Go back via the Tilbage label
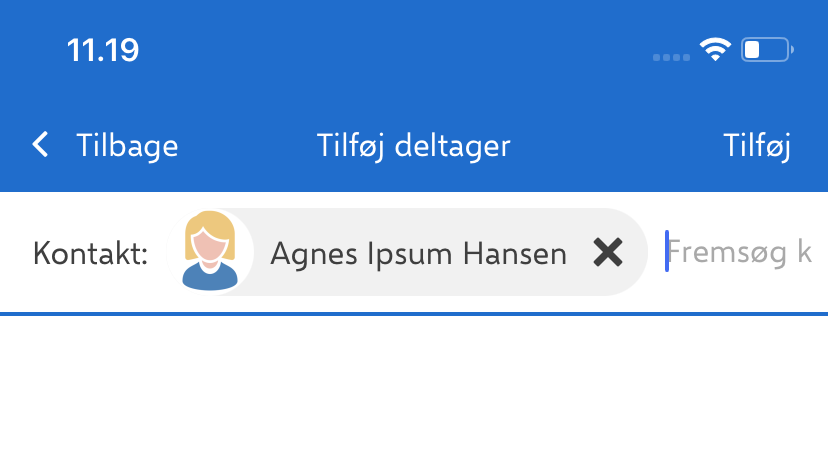The image size is (828, 461). point(127,146)
